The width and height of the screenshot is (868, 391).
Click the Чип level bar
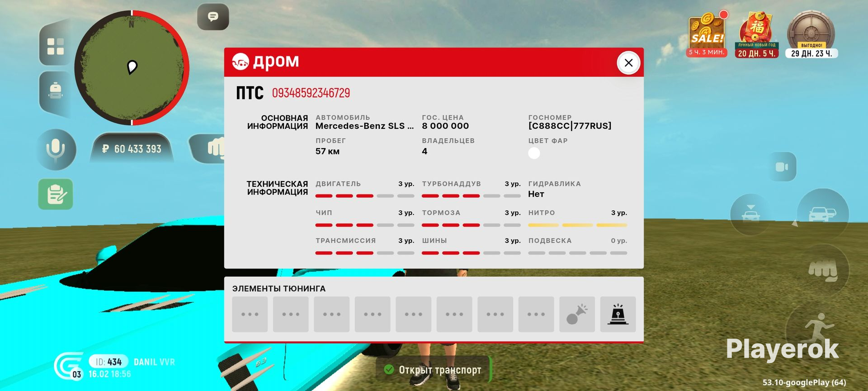tap(365, 225)
